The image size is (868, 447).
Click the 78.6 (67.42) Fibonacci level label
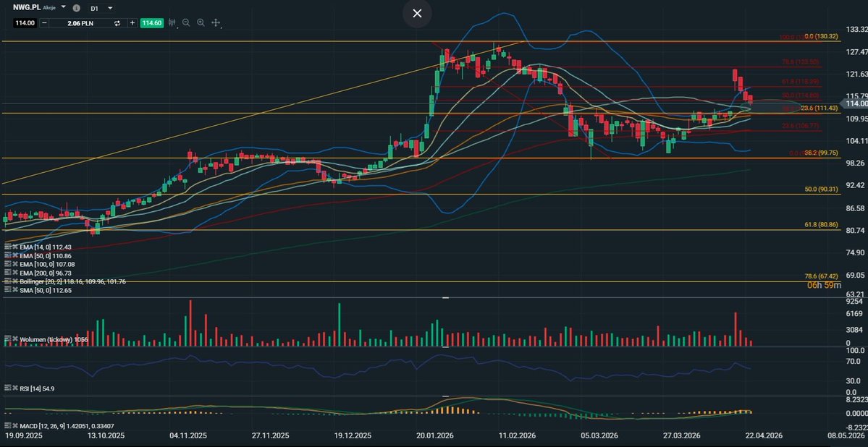pos(821,276)
